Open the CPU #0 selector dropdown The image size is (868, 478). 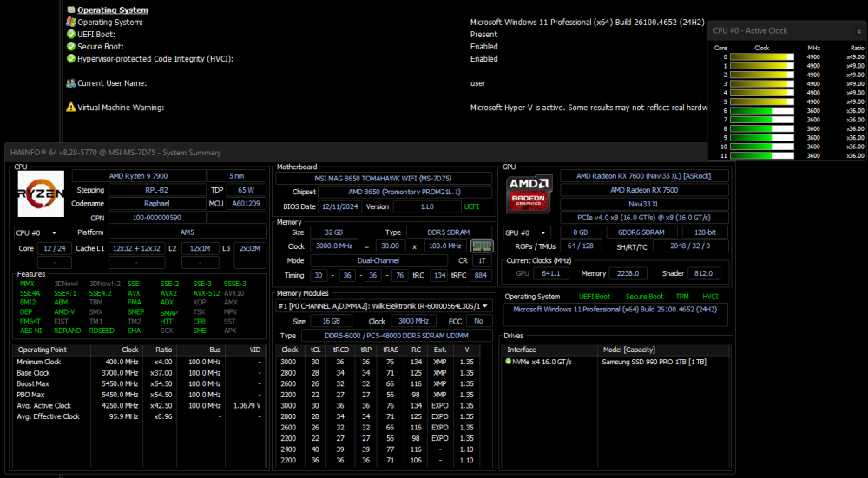[38, 232]
